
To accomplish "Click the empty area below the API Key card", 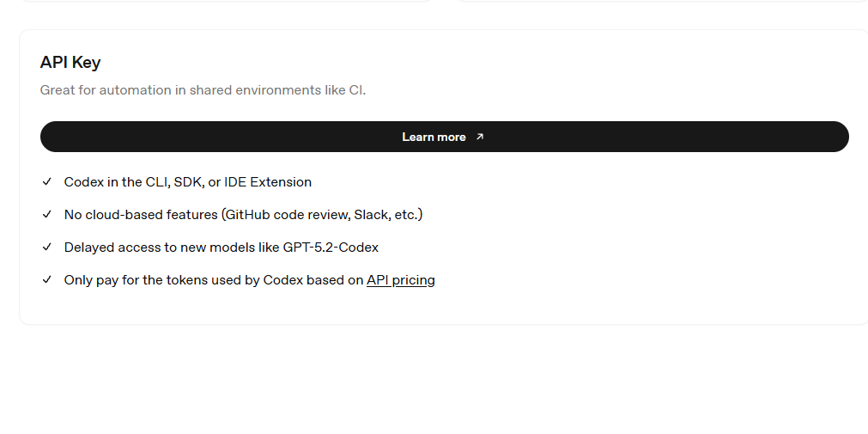I will pyautogui.click(x=434, y=378).
